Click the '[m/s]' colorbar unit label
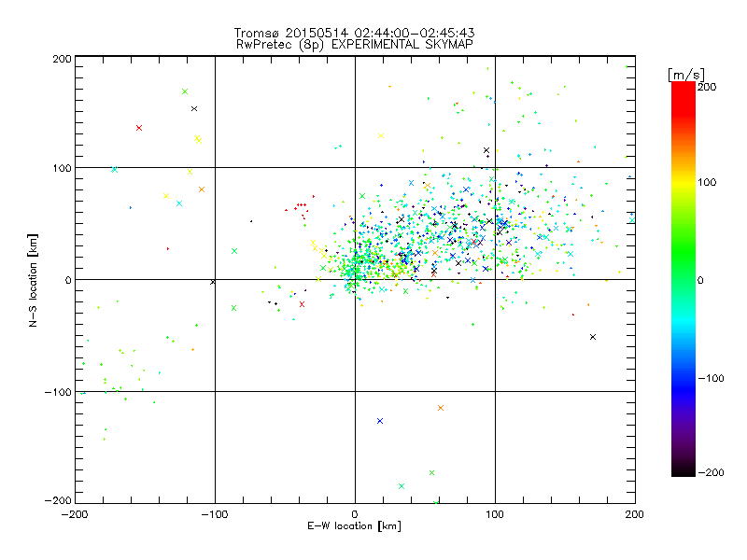 (x=686, y=75)
